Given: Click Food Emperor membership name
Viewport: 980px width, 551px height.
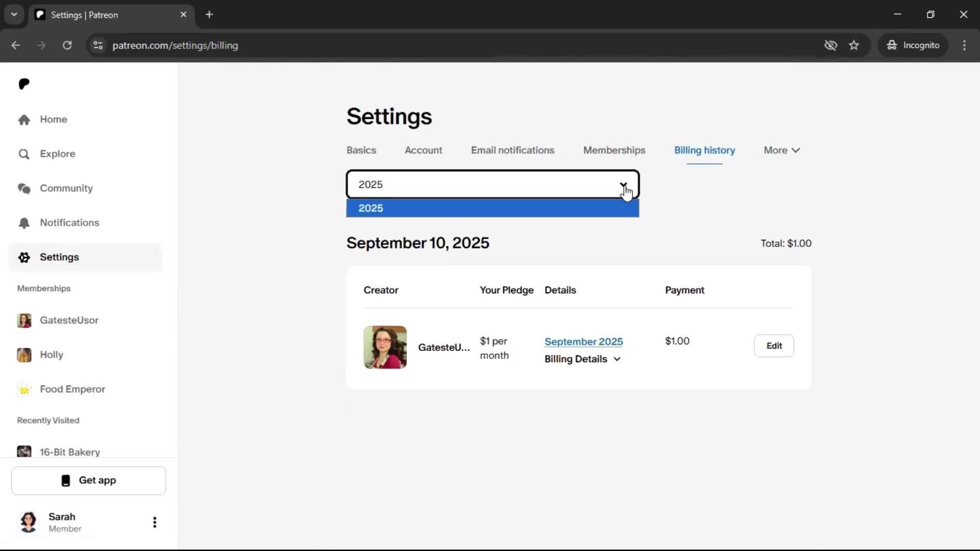Looking at the screenshot, I should coord(72,389).
